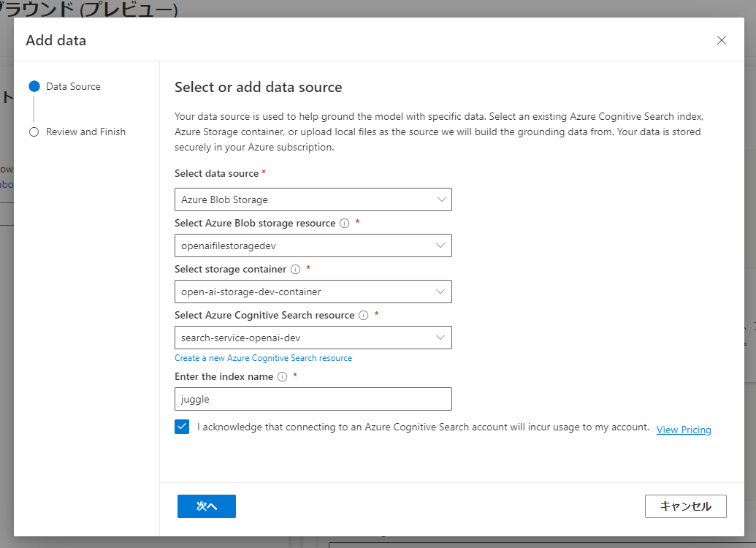
Task: Close the Add data dialog with X
Action: pyautogui.click(x=721, y=40)
